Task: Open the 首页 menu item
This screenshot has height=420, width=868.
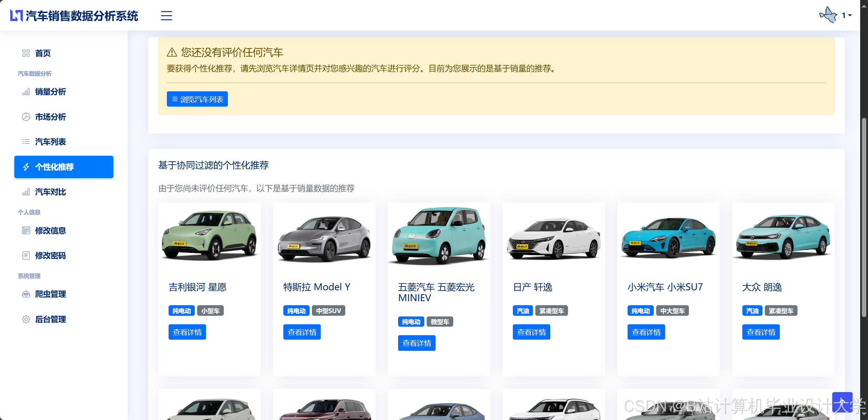Action: (x=43, y=53)
